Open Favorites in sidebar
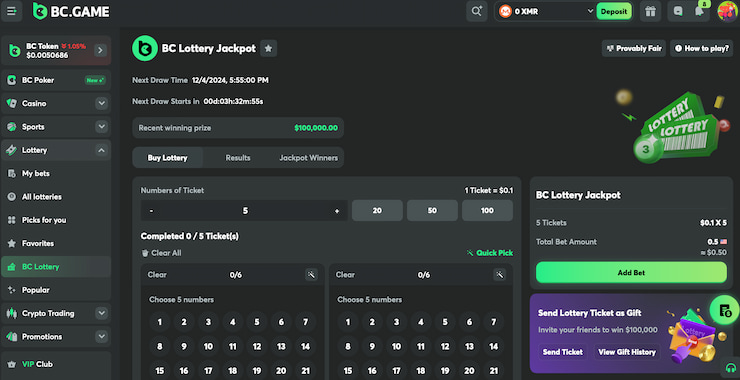This screenshot has width=740, height=380. [x=56, y=244]
